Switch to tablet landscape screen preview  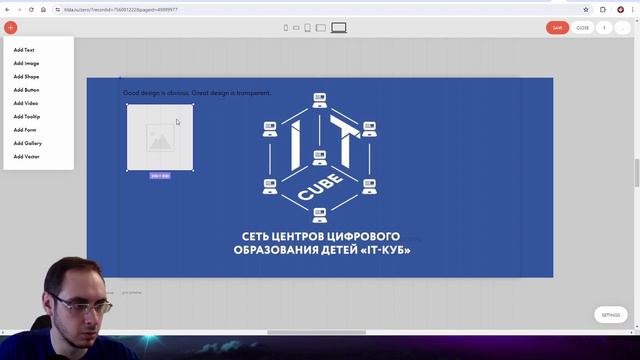[321, 28]
